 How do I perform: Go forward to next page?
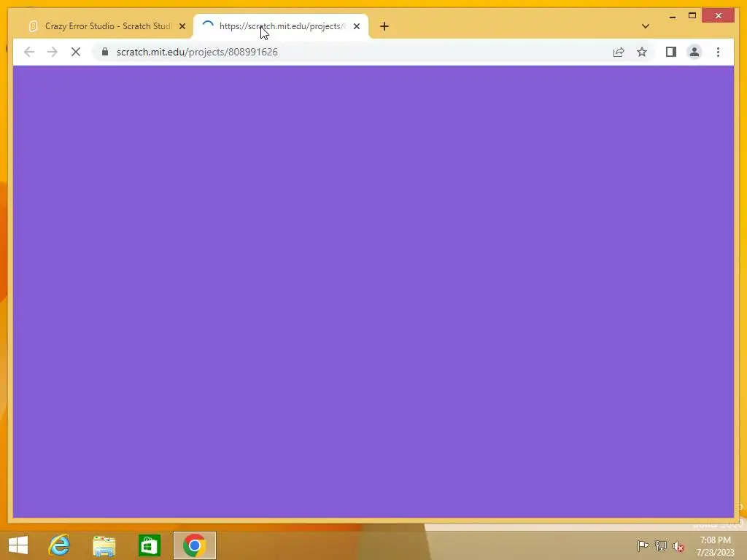click(x=53, y=52)
